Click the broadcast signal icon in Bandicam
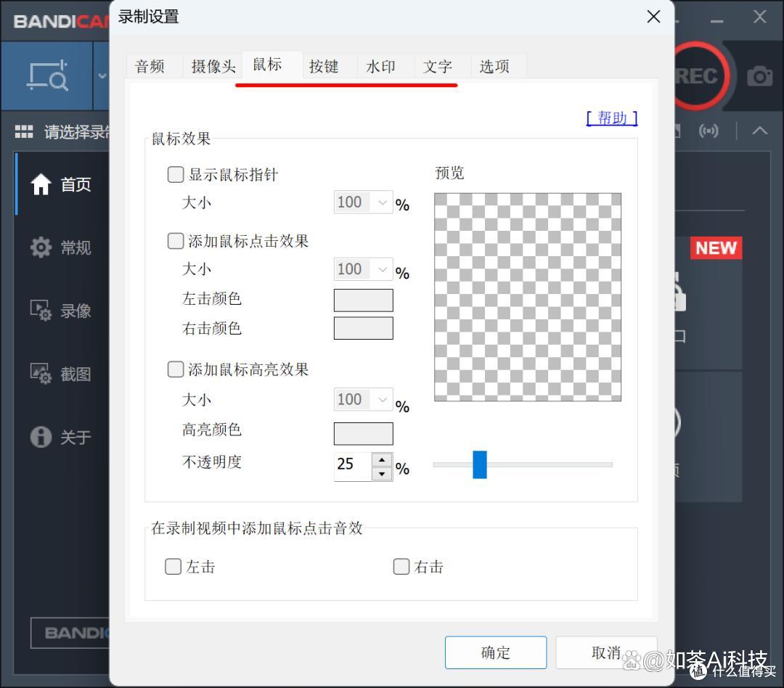Viewport: 784px width, 688px height. 709,131
